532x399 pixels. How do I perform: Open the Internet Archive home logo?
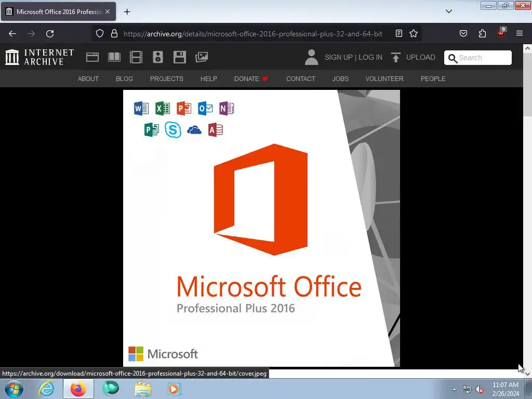pos(39,57)
